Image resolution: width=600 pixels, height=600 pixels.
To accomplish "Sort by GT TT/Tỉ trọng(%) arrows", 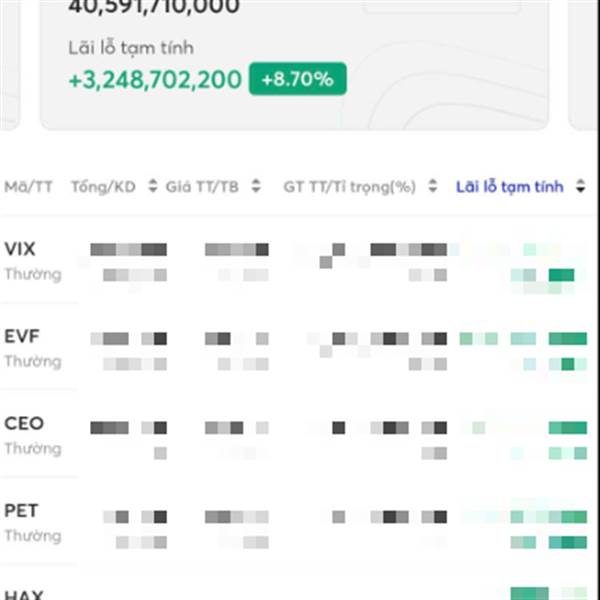I will (x=432, y=186).
